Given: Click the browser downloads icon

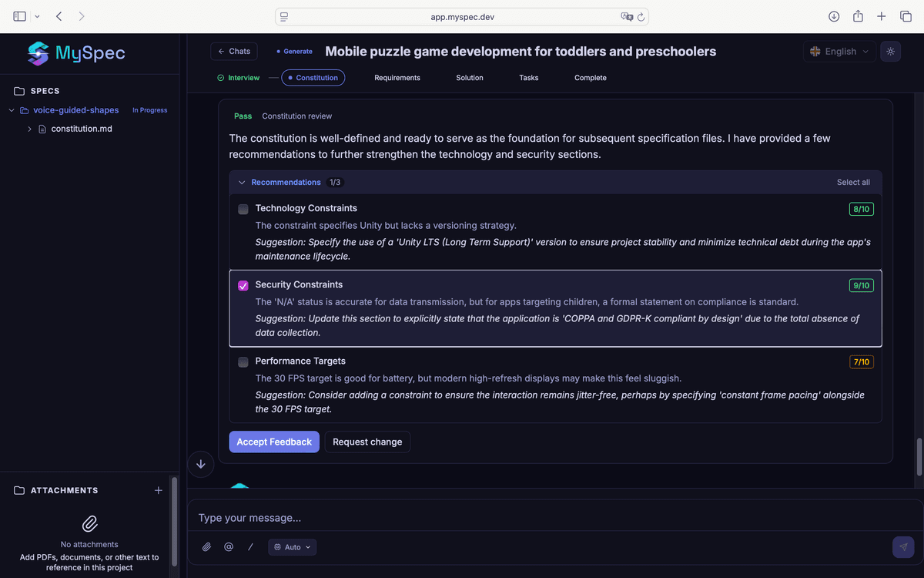Looking at the screenshot, I should (x=834, y=16).
